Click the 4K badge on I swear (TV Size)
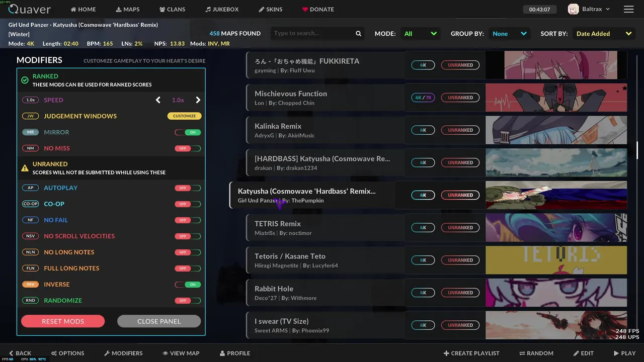The image size is (644, 362). (423, 325)
